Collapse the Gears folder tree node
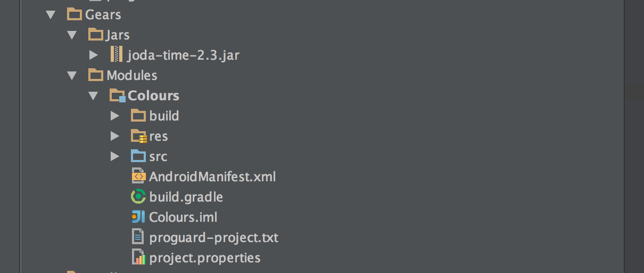This screenshot has height=273, width=644. pyautogui.click(x=51, y=15)
